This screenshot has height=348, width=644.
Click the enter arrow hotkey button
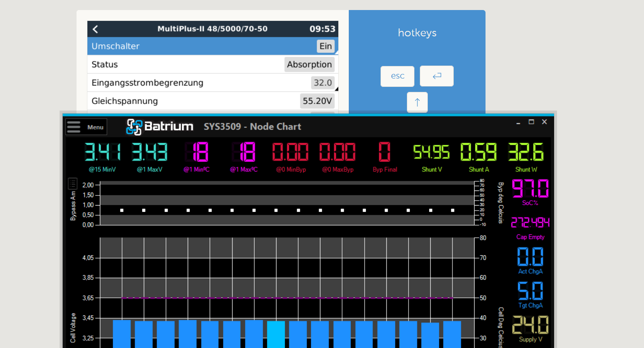point(437,76)
